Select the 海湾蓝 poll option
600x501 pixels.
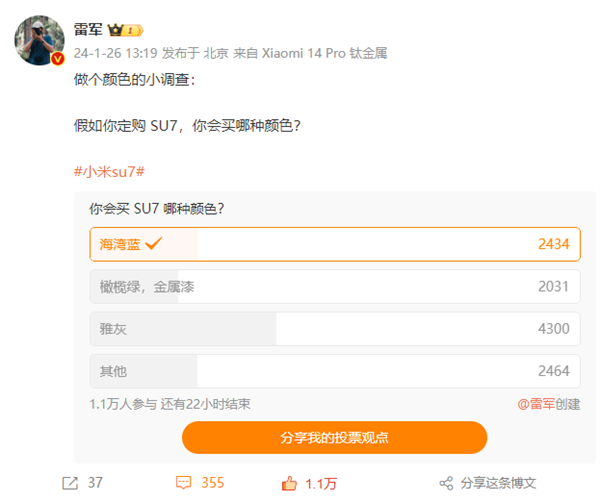(334, 244)
